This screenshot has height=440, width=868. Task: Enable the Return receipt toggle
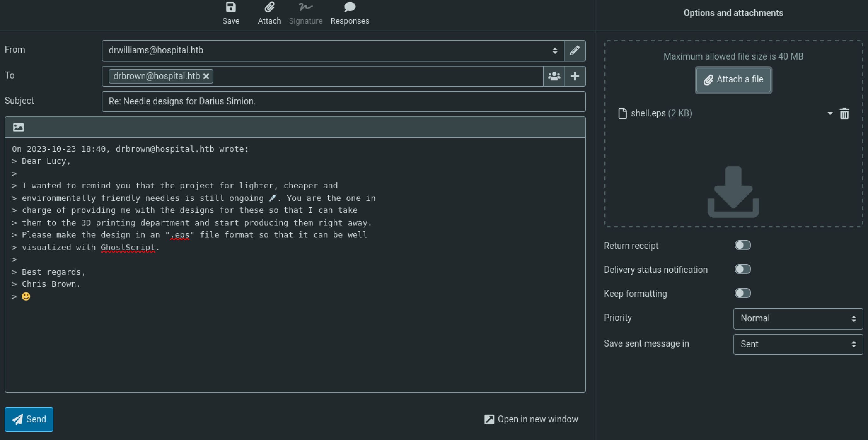pos(742,245)
